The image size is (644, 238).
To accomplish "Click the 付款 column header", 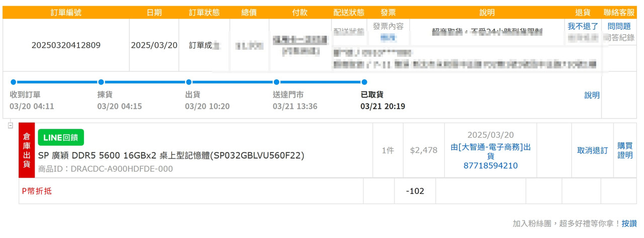I will click(300, 13).
